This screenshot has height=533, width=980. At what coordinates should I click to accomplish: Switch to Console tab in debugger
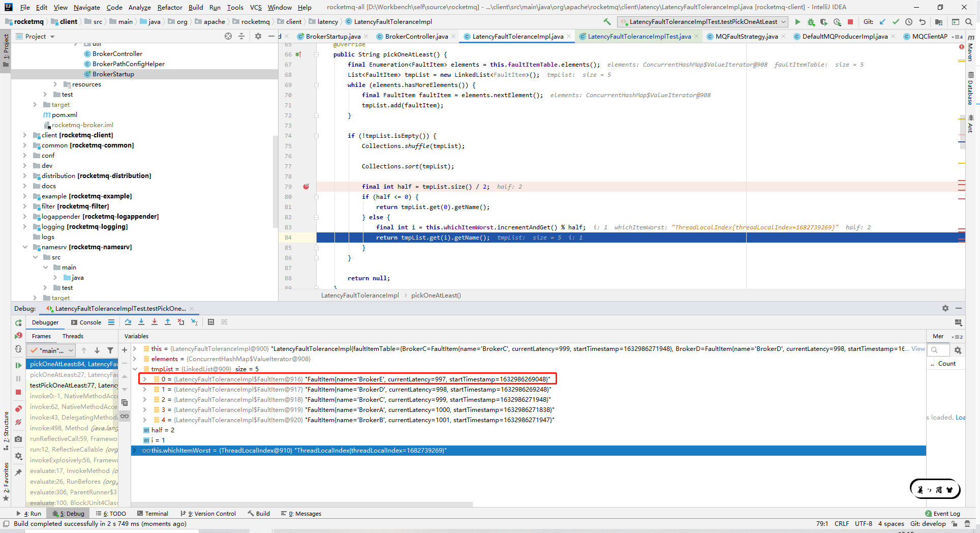click(x=86, y=322)
